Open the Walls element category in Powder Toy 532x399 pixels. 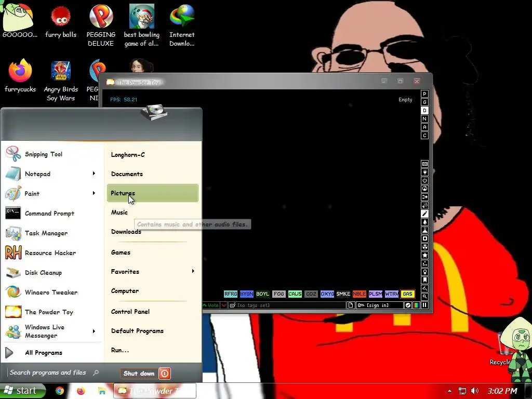pyautogui.click(x=424, y=164)
